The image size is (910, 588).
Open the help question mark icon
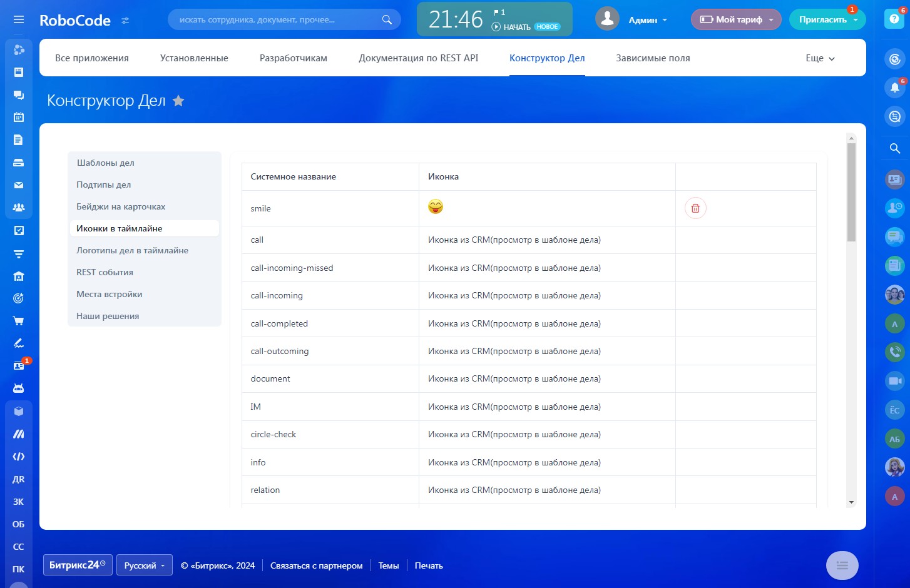[x=894, y=19]
